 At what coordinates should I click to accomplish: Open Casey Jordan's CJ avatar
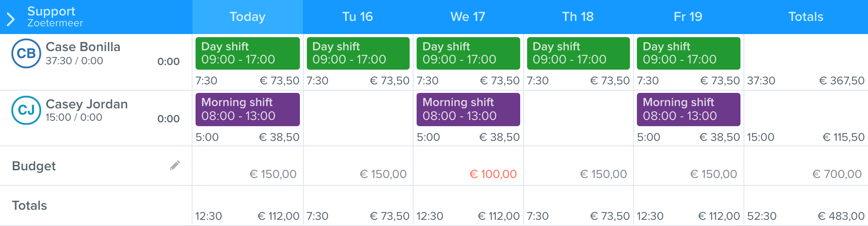point(26,110)
